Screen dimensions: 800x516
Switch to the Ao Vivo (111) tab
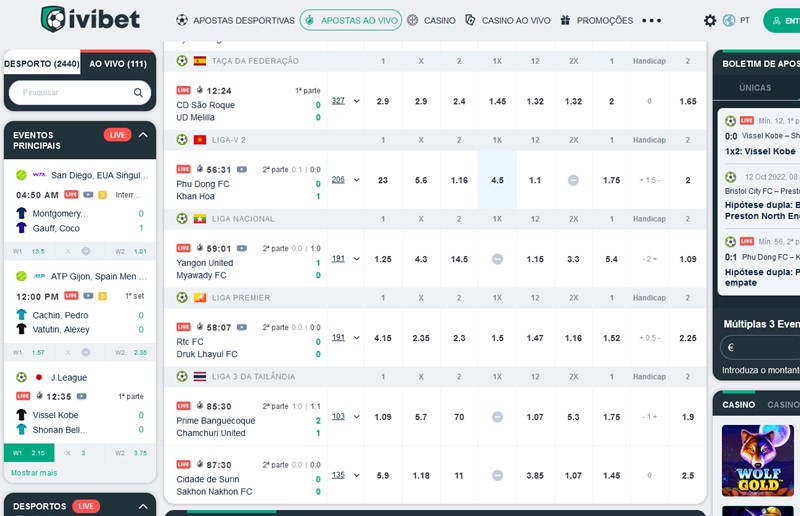click(x=118, y=64)
